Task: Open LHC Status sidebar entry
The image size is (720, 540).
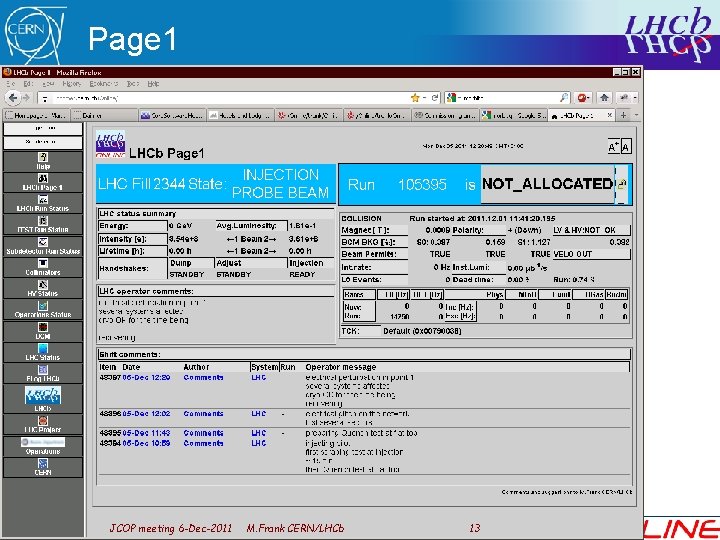Action: pos(43,352)
